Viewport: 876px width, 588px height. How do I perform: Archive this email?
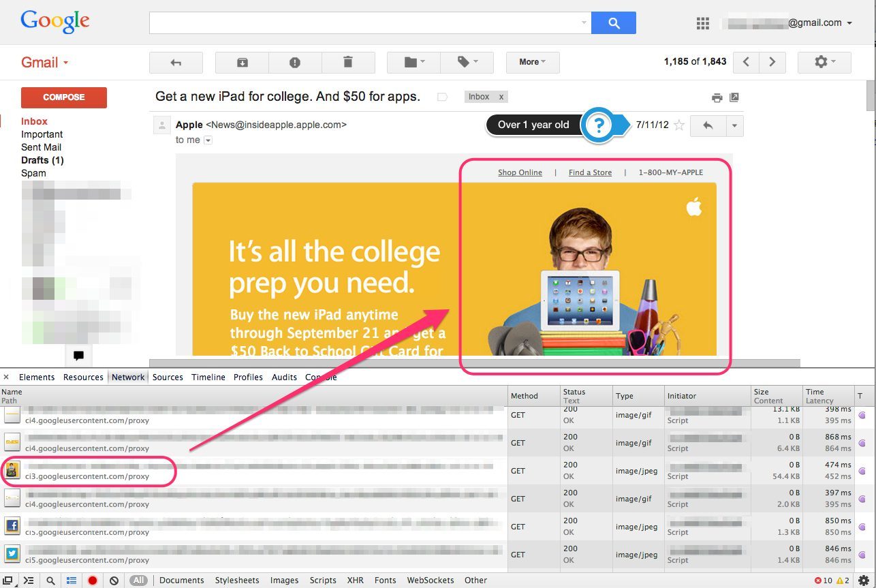[x=242, y=63]
